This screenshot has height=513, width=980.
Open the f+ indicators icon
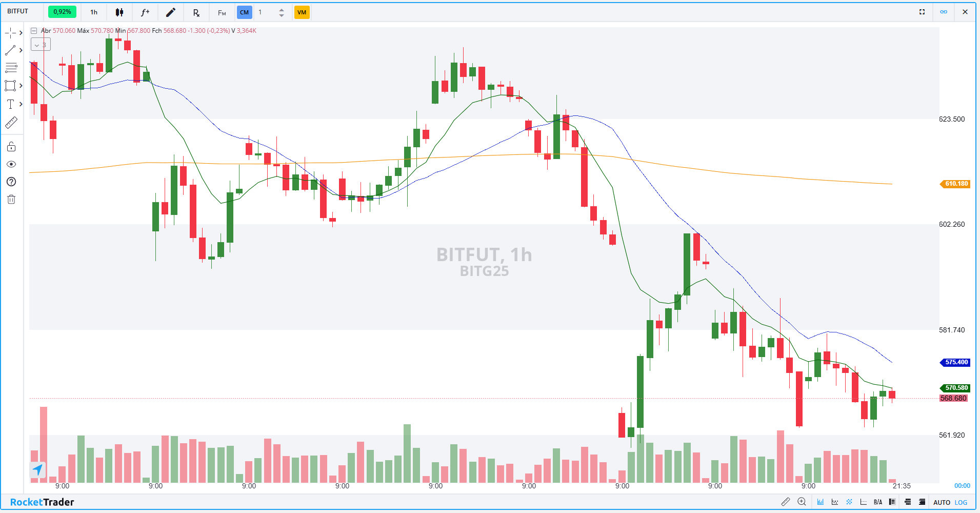[145, 12]
